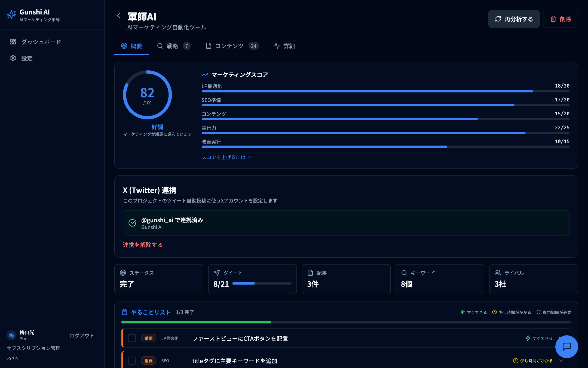Image resolution: width=588 pixels, height=368 pixels.
Task: Check the titleタグ task checkbox
Action: click(132, 360)
